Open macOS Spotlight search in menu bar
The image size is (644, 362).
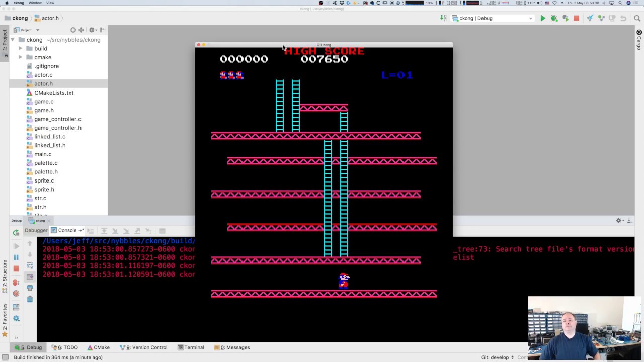tap(619, 3)
